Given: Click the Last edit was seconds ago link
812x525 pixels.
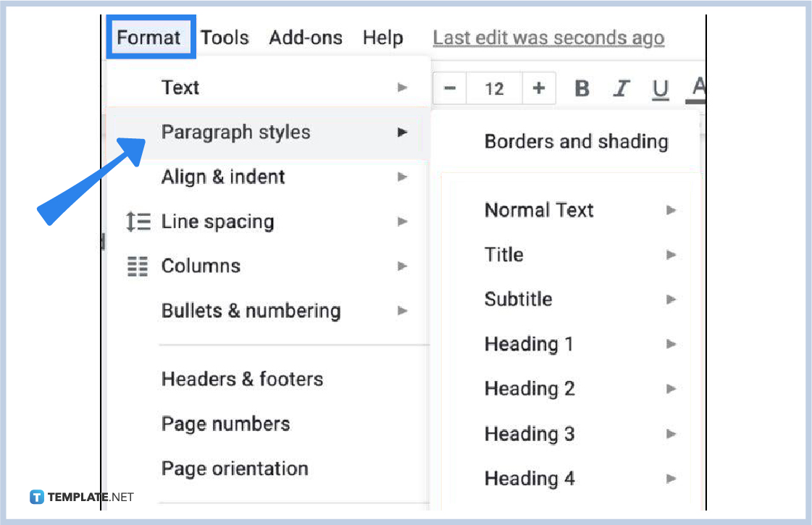Looking at the screenshot, I should pyautogui.click(x=548, y=37).
